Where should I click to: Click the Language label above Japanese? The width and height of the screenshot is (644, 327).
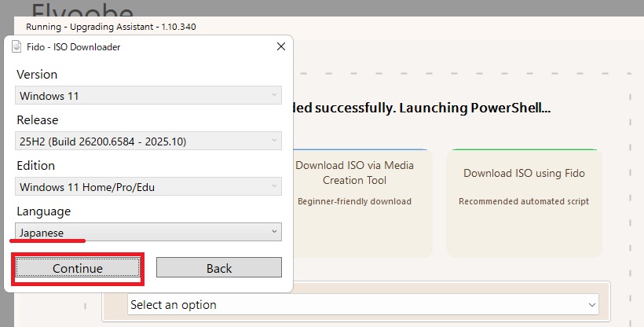pos(44,211)
